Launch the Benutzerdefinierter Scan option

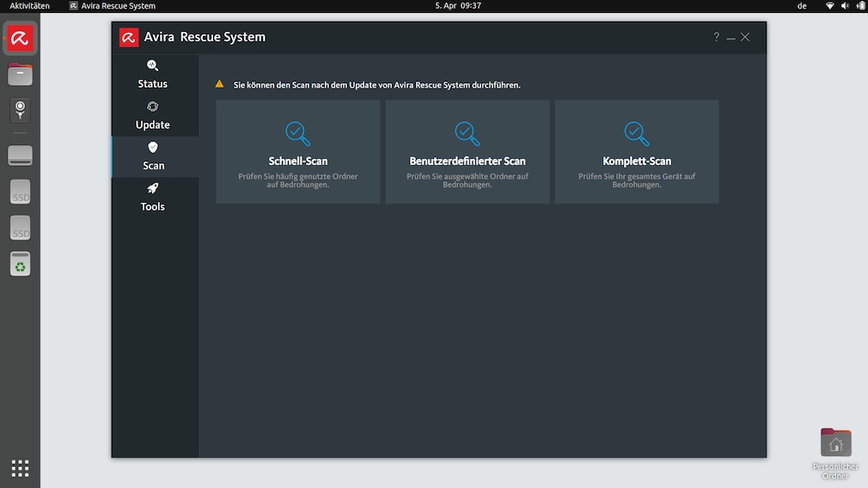coord(467,152)
